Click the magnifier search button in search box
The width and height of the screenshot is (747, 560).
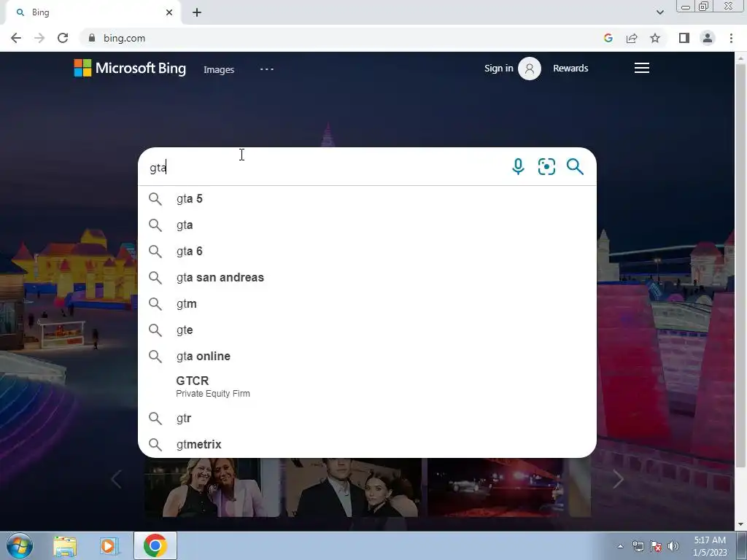pos(575,167)
